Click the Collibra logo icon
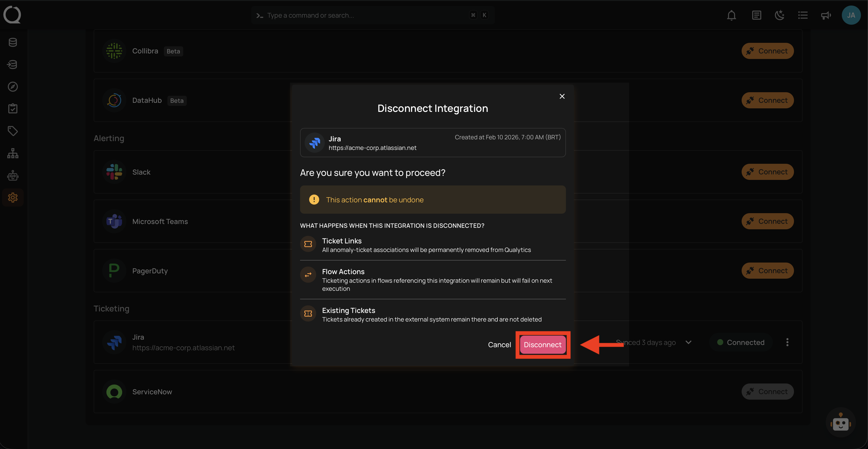Screen dimensions: 868x449 [114, 51]
